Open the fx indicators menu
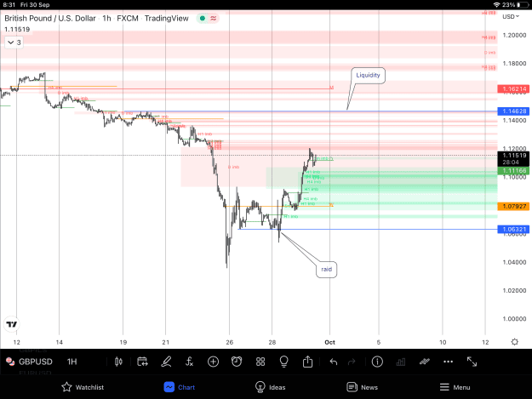This screenshot has height=399, width=532. 189,362
